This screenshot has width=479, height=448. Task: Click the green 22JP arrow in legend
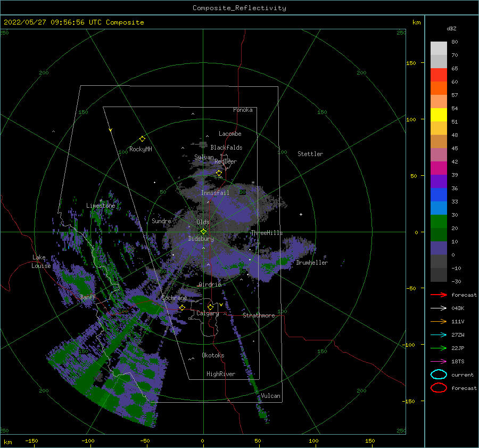[x=439, y=348]
